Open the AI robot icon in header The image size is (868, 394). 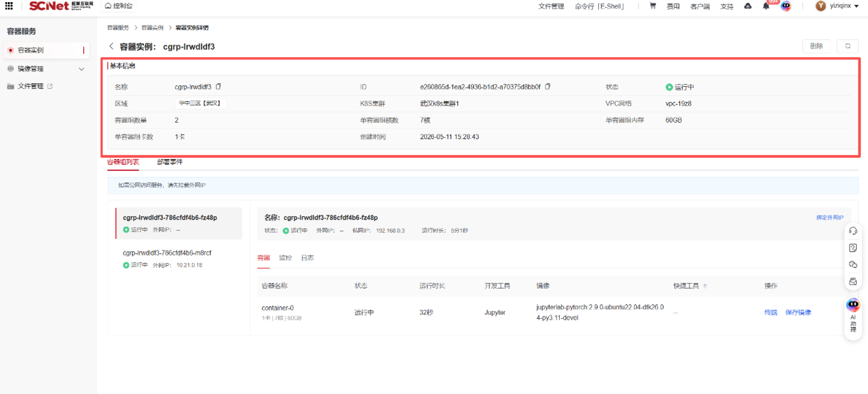pos(786,6)
